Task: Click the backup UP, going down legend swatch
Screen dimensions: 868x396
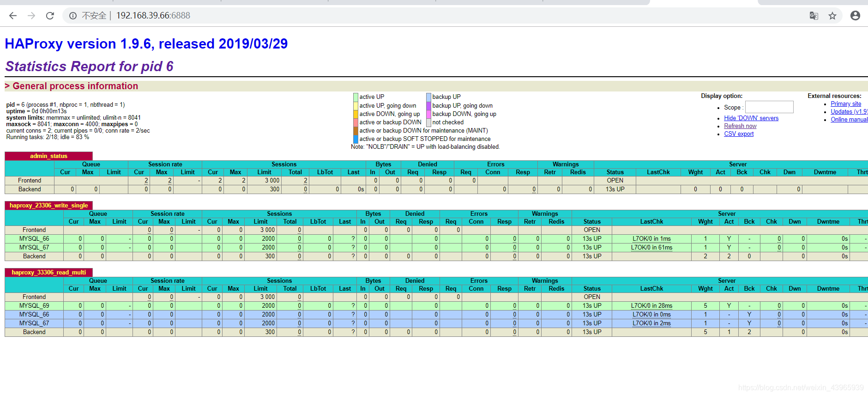Action: 428,106
